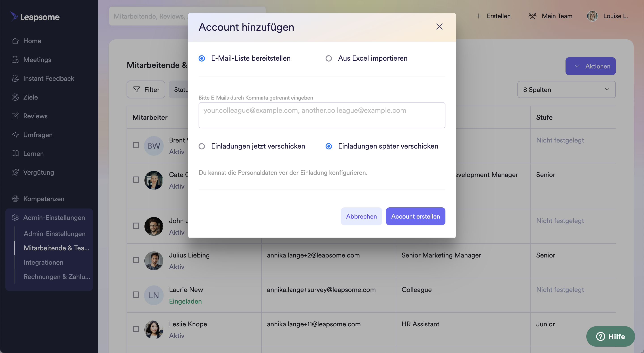Click Cate's profile photo
The height and width of the screenshot is (353, 644).
click(153, 180)
